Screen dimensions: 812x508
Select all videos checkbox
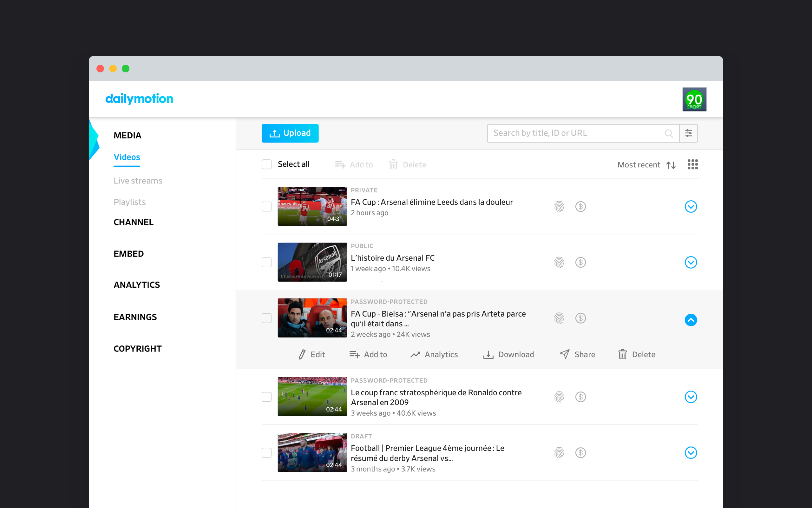266,164
